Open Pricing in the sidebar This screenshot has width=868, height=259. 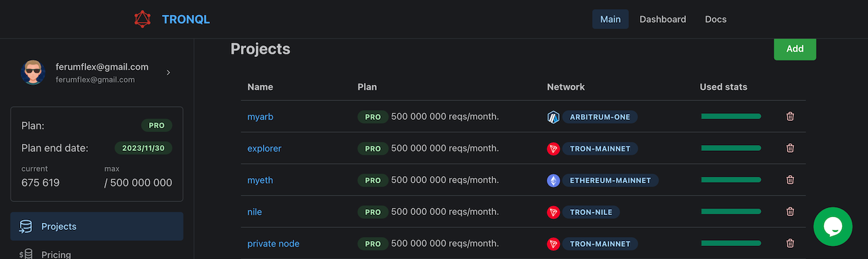tap(56, 254)
